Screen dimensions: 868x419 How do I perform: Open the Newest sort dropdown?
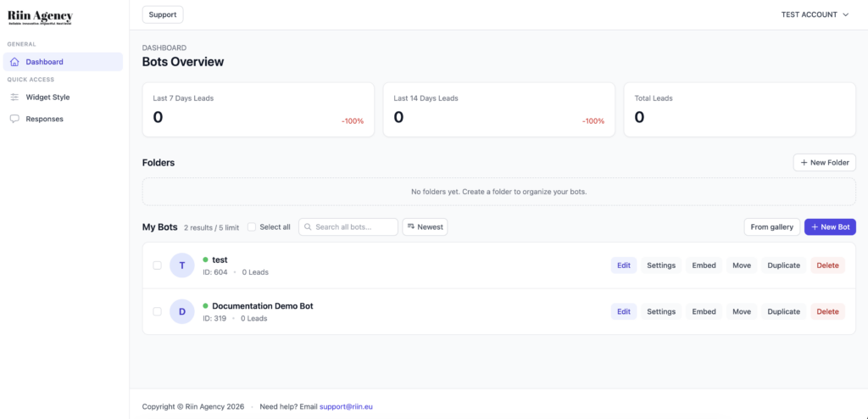(424, 227)
